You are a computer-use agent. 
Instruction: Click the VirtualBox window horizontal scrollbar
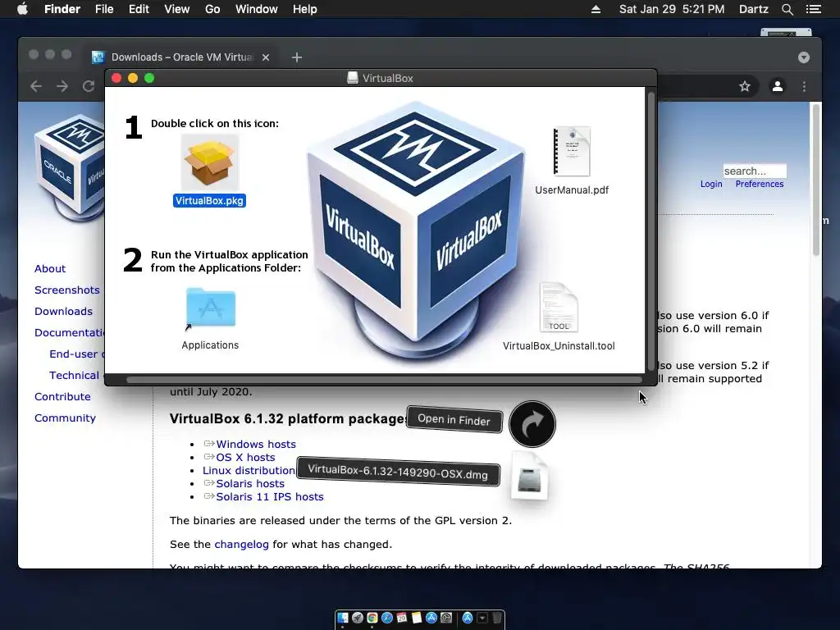click(x=384, y=380)
